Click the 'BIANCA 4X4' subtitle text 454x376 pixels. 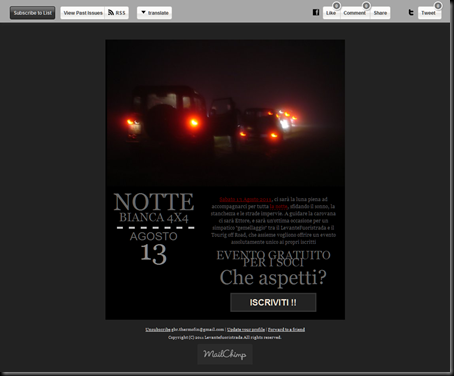click(154, 218)
